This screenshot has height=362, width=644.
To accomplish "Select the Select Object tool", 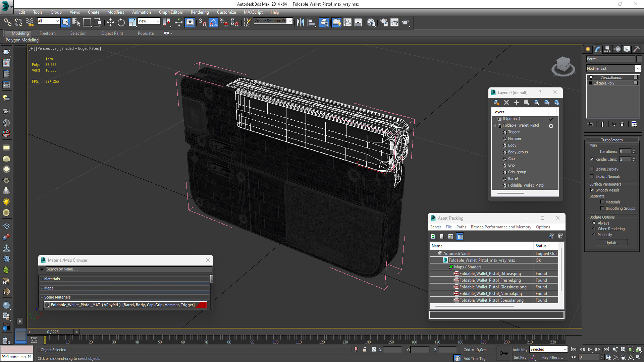I will point(65,22).
